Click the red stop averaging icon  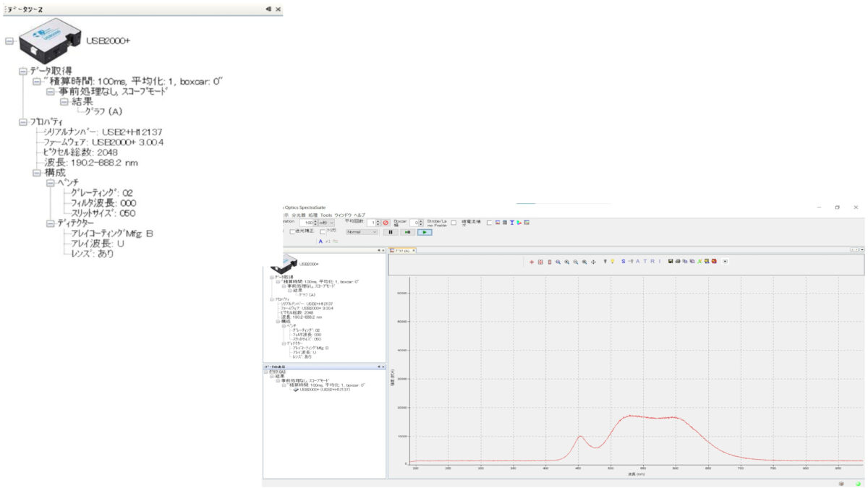tap(386, 223)
